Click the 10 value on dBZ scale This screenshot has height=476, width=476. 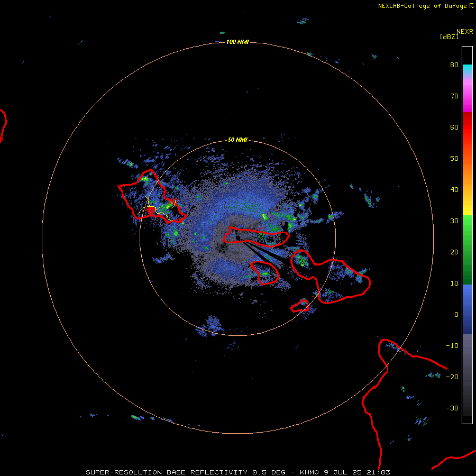[x=454, y=283]
